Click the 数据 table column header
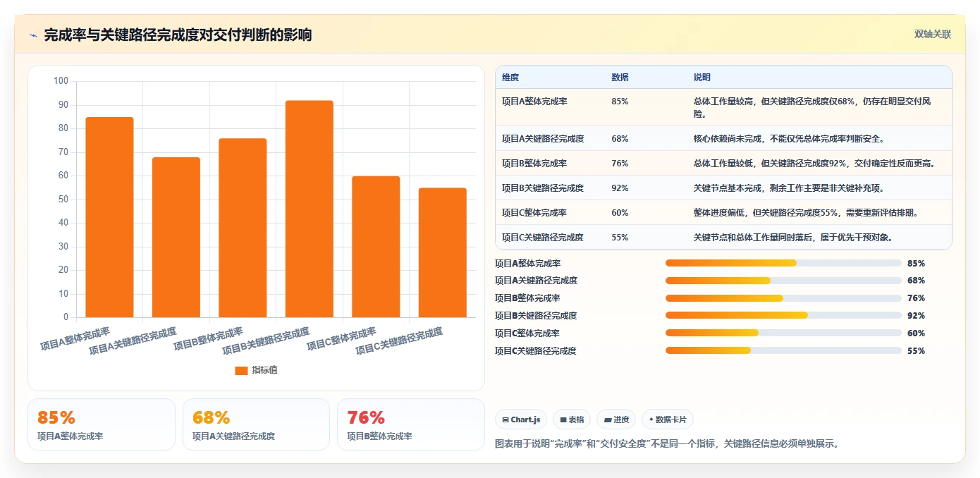 pos(620,78)
